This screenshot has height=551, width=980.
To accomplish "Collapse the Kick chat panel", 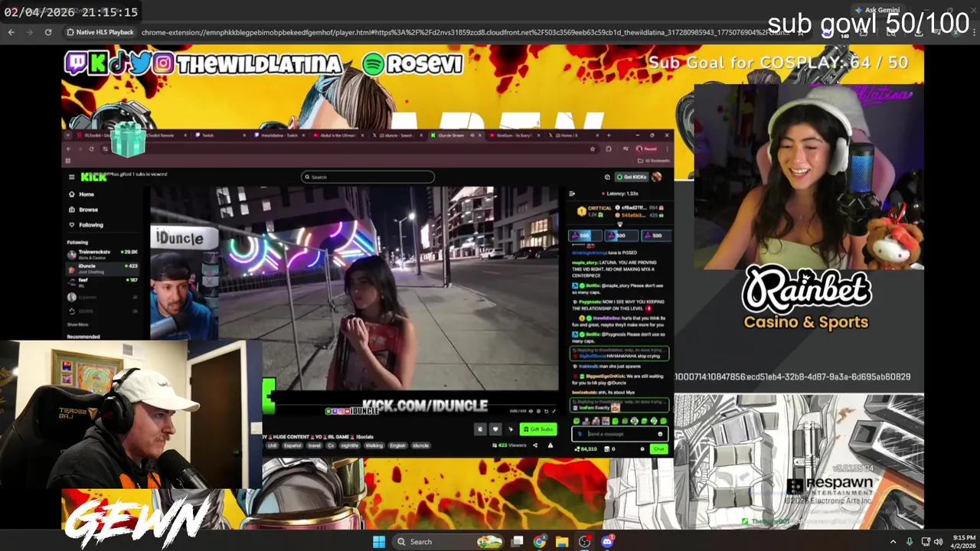I will click(x=572, y=194).
